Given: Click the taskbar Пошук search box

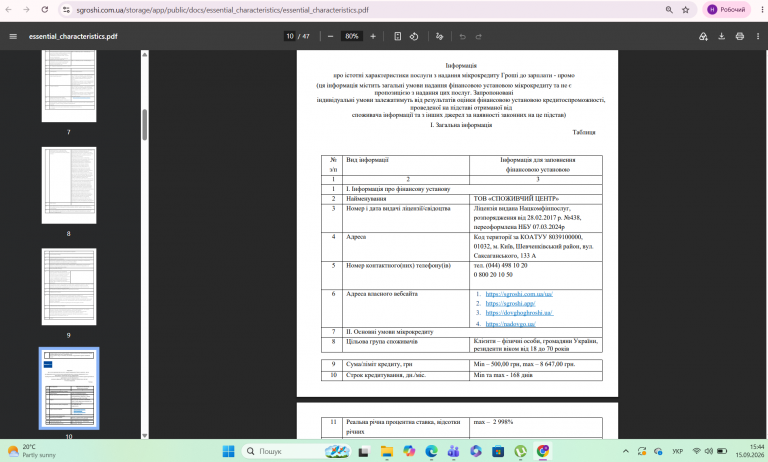Looking at the screenshot, I should (x=298, y=451).
